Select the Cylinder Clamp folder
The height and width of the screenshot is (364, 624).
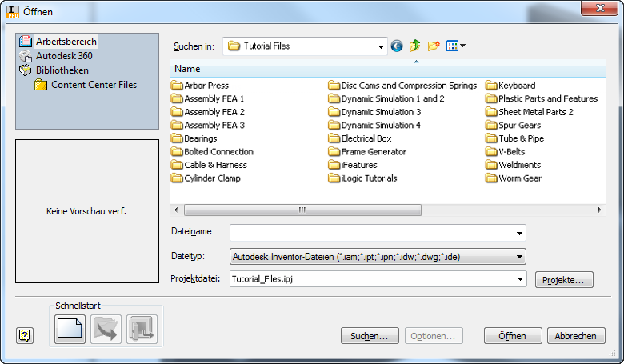pyautogui.click(x=206, y=178)
